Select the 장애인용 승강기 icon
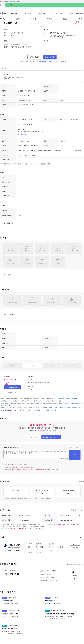The image size is (84, 644). (32, 300)
